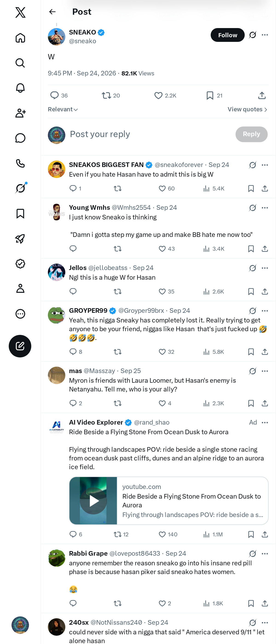Open Notifications bell in the sidebar
This screenshot has height=644, width=276.
(x=20, y=88)
